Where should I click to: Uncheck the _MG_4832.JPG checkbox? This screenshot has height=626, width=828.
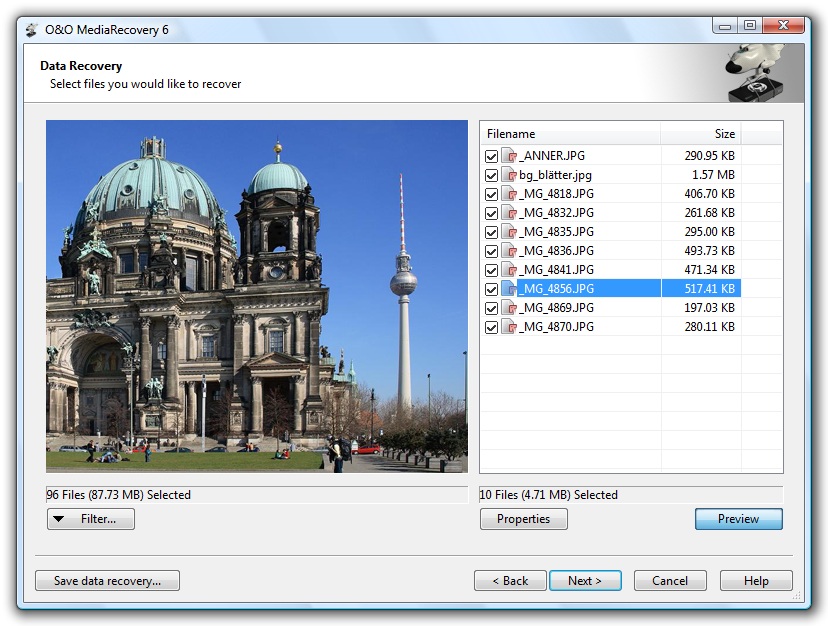tap(491, 213)
